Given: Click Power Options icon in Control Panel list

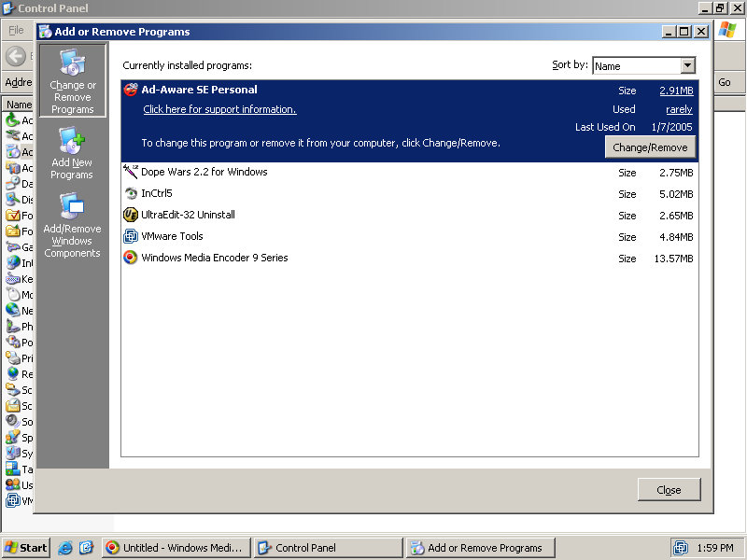Looking at the screenshot, I should tap(13, 343).
